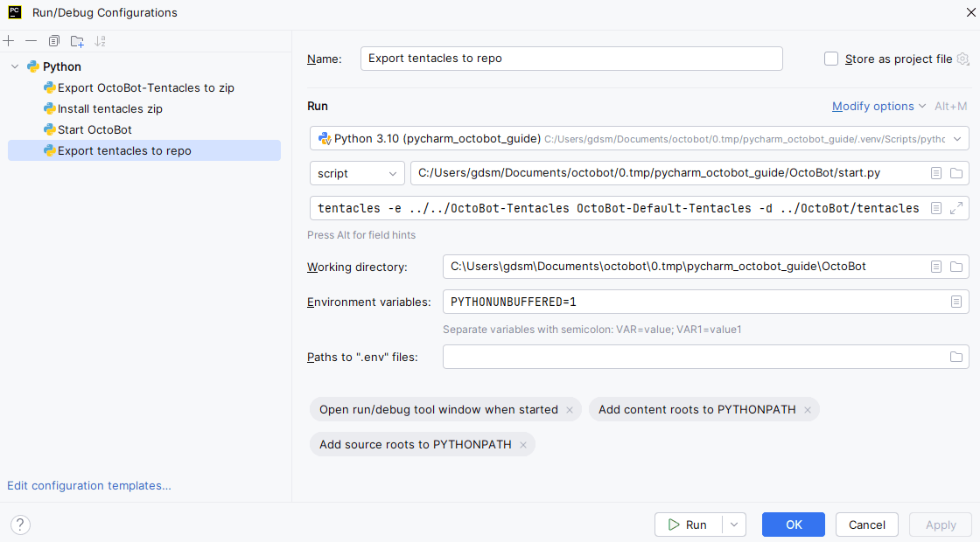Enable Store as project file checkbox
980x542 pixels.
tap(830, 59)
